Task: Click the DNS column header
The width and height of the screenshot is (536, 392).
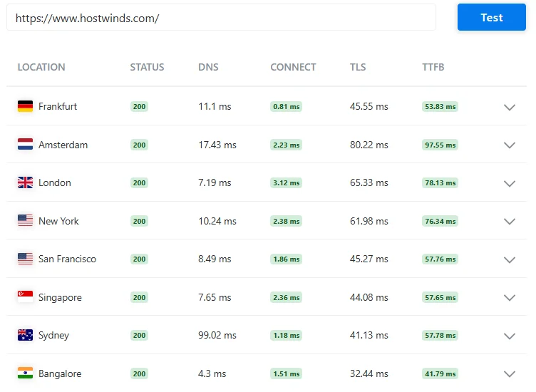Action: [x=208, y=67]
